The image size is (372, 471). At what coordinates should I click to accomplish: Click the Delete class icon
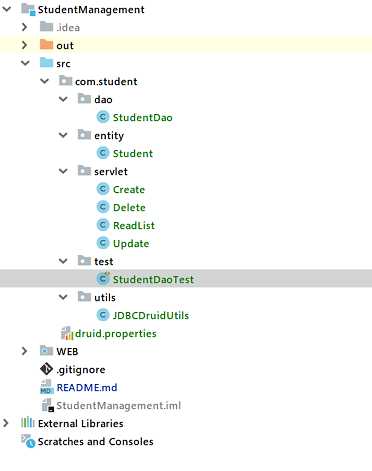(x=103, y=207)
